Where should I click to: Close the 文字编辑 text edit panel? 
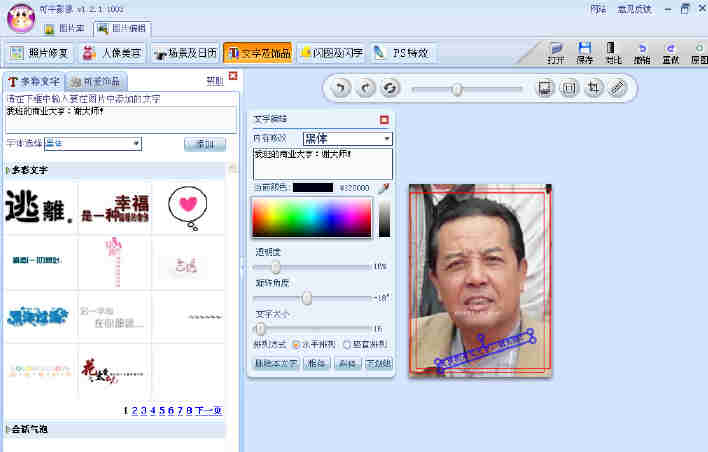coord(384,120)
